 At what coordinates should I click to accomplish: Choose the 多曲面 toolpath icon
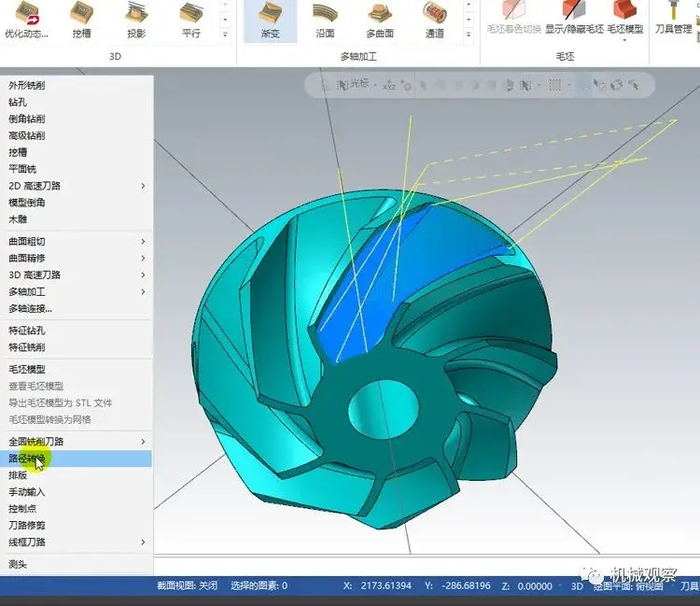coord(380,21)
